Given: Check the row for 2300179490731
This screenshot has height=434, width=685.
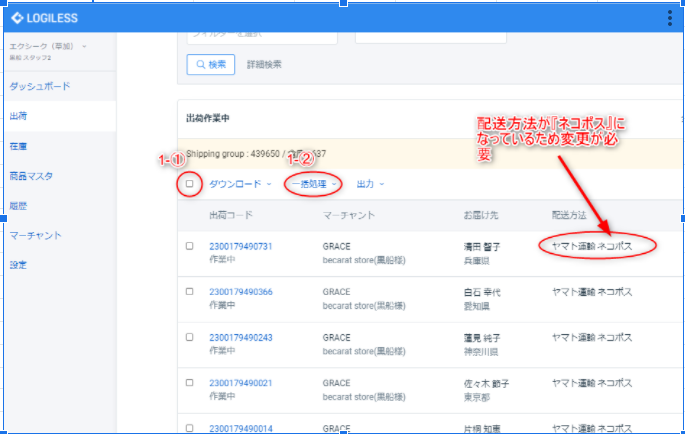Looking at the screenshot, I should [190, 246].
